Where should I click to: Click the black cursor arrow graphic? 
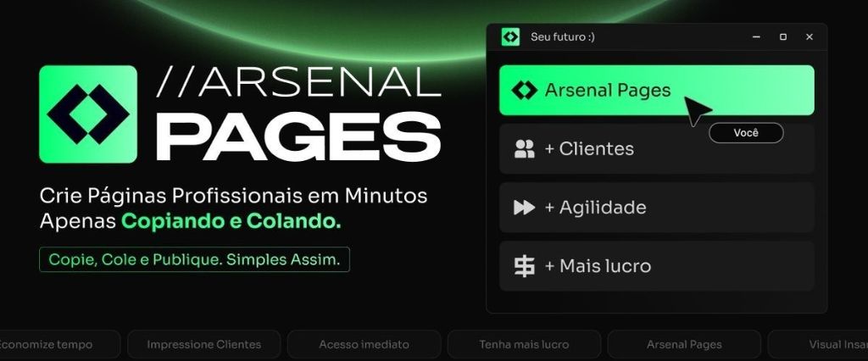[697, 111]
